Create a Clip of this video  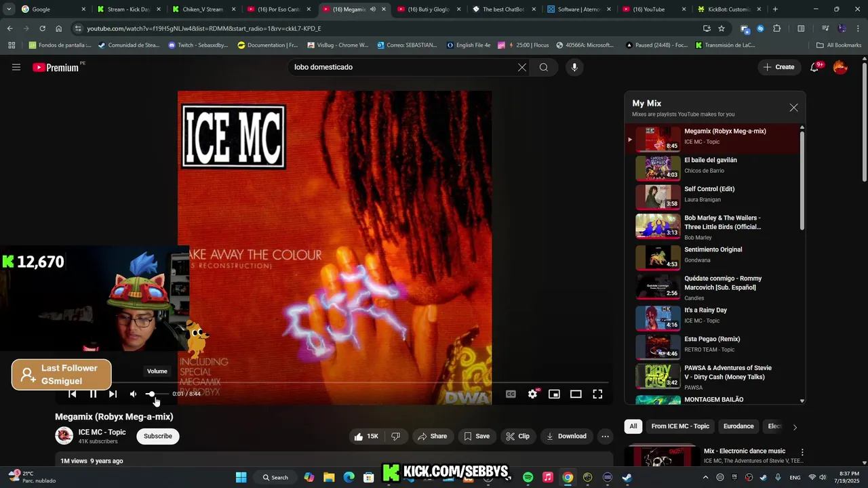pos(518,436)
